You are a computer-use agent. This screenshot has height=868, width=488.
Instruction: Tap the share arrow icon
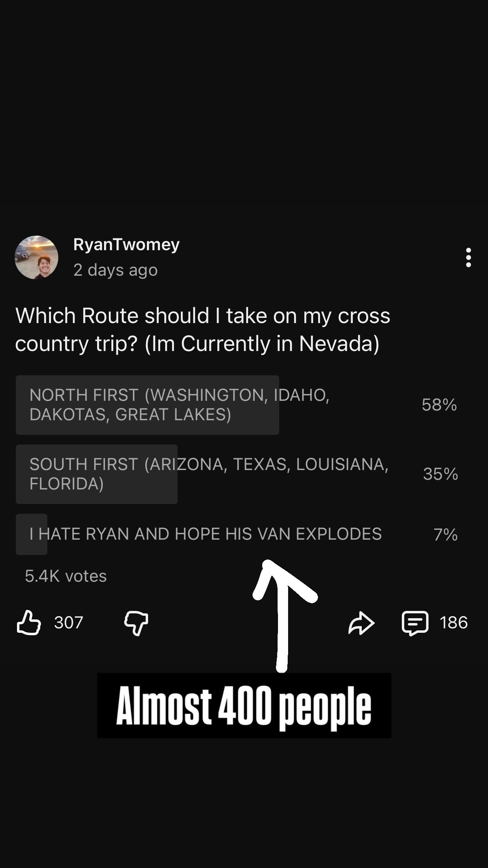point(361,623)
